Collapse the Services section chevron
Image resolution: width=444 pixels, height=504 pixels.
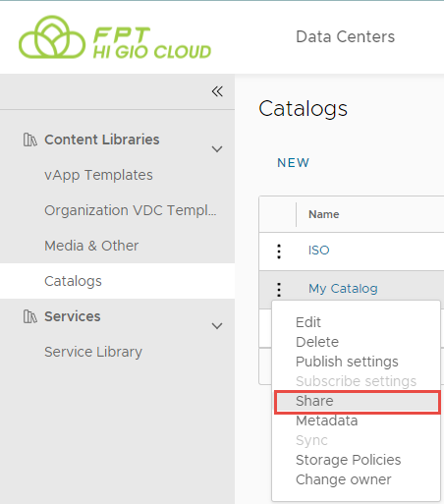click(x=217, y=326)
